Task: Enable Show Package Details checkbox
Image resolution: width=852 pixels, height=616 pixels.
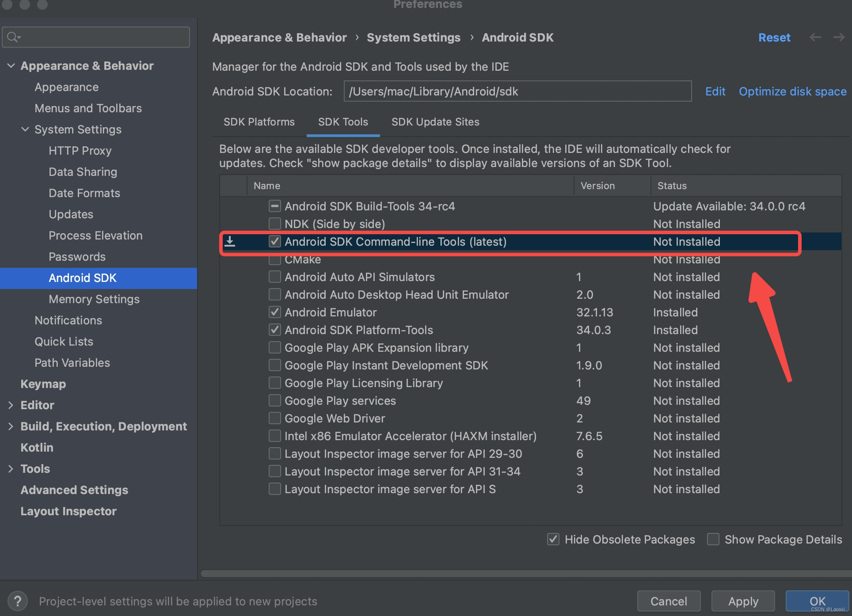Action: coord(713,539)
